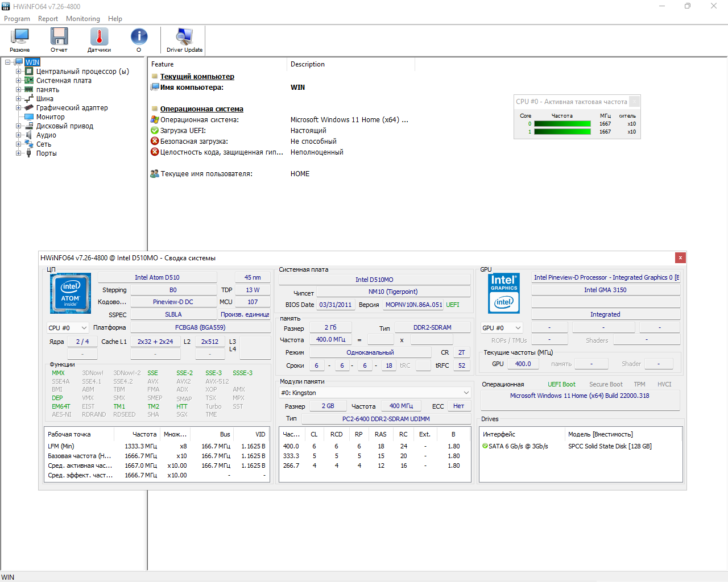Open the GPU #0 selector dropdown
The height and width of the screenshot is (582, 728).
pyautogui.click(x=501, y=328)
